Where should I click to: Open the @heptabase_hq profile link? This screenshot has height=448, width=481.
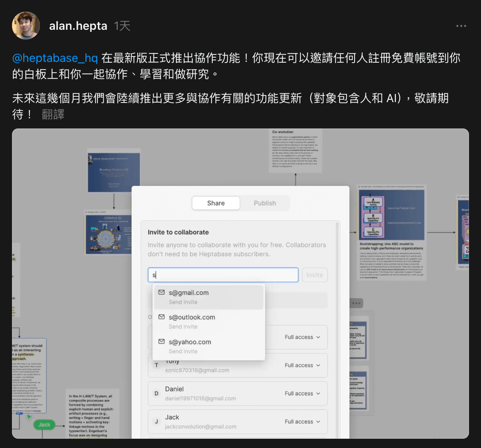(55, 58)
